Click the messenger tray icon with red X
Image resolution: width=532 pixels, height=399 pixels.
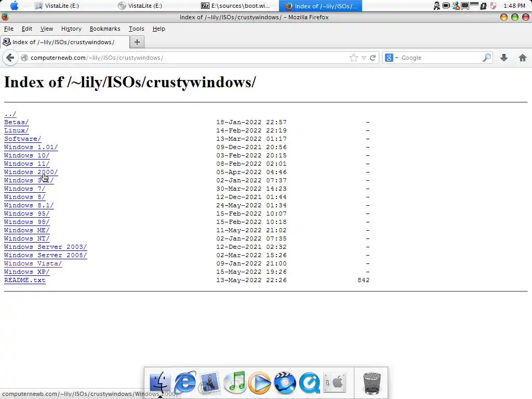456,6
